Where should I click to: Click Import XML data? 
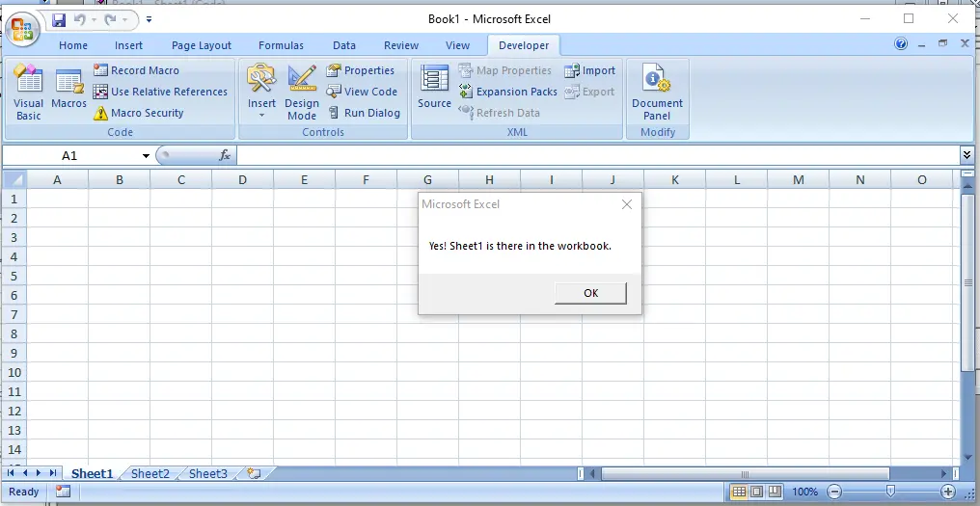click(590, 70)
